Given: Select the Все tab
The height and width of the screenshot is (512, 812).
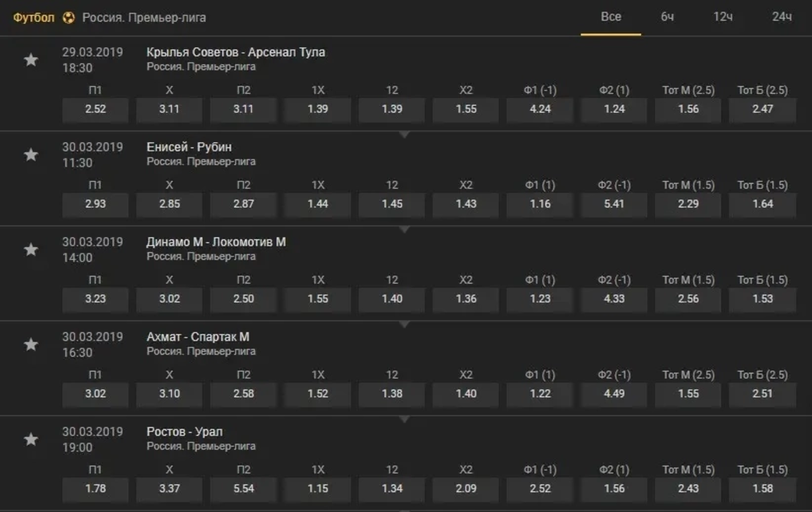Looking at the screenshot, I should (611, 17).
